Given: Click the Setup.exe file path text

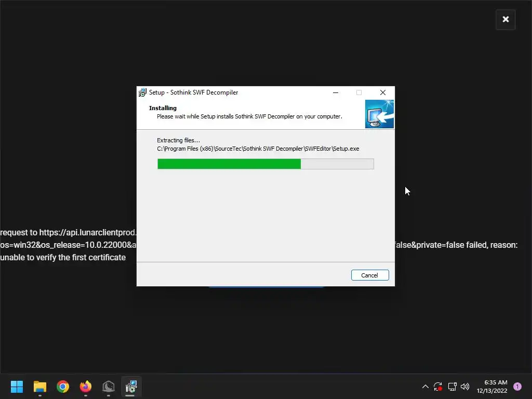Looking at the screenshot, I should (x=258, y=149).
